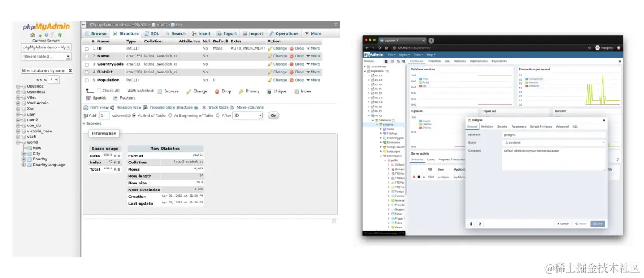Click the black stop icon for session 5742
Viewport: 644px width, 278px height.
(x=419, y=177)
